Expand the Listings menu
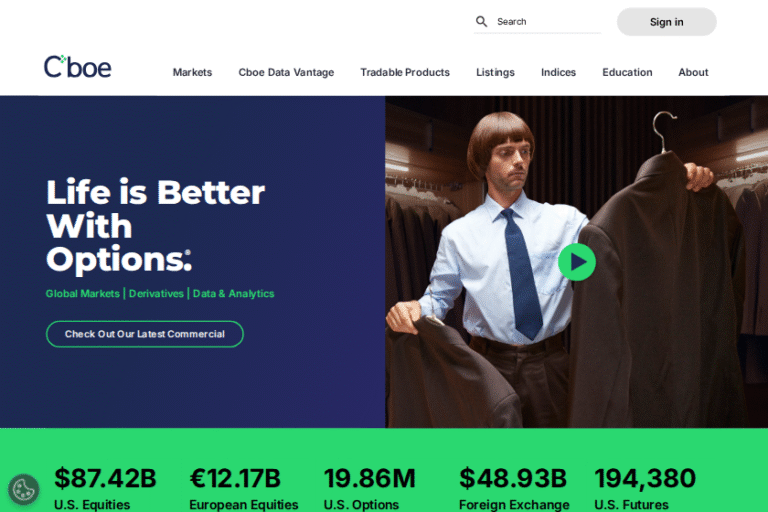Image resolution: width=768 pixels, height=512 pixels. (495, 73)
